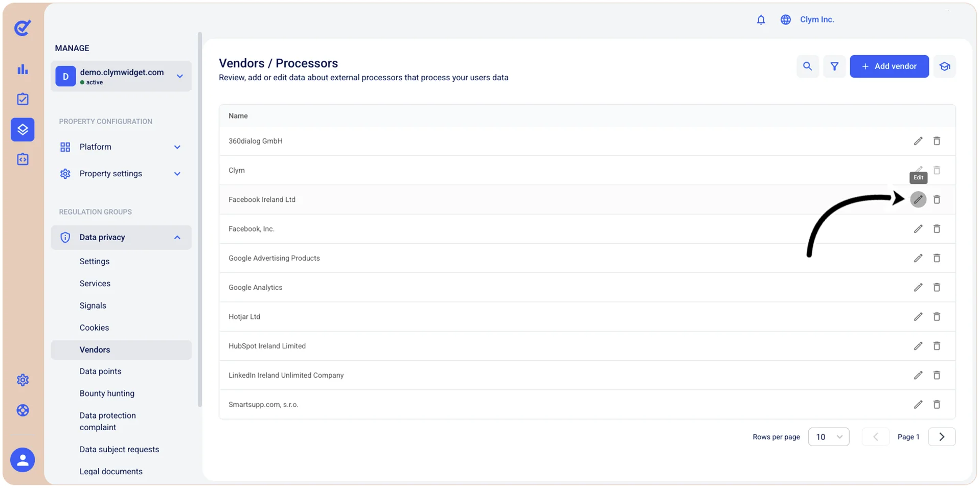Click the Name column header
The height and width of the screenshot is (488, 980).
(x=238, y=116)
